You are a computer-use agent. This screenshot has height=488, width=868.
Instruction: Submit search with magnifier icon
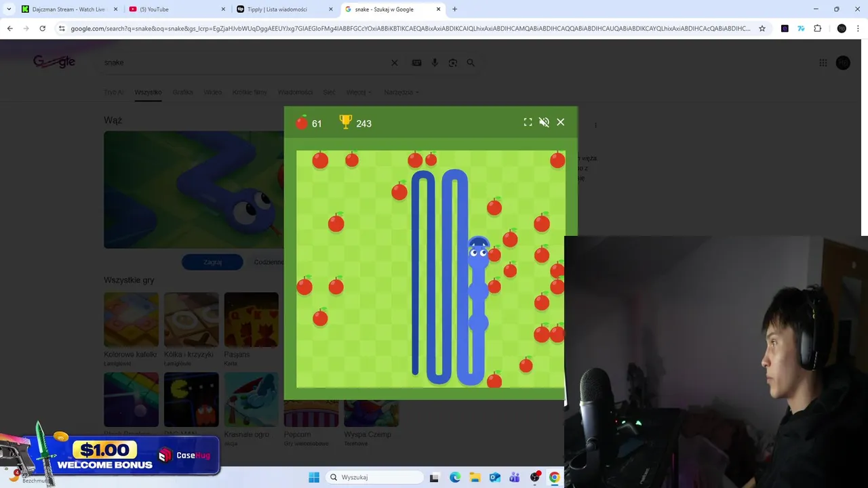pyautogui.click(x=471, y=62)
